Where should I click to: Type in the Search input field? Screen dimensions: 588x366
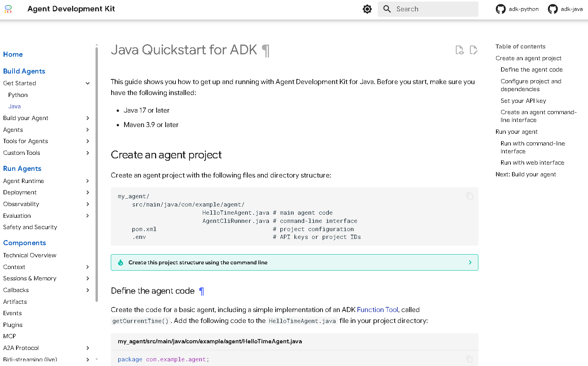435,9
